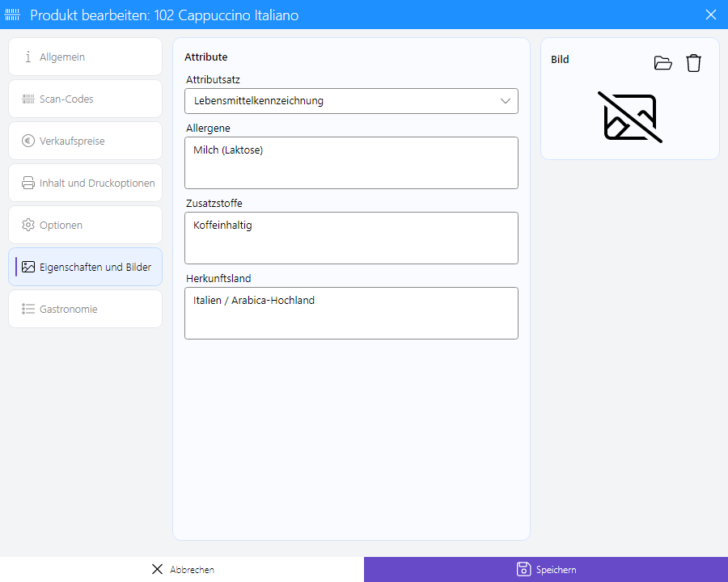Image resolution: width=728 pixels, height=582 pixels.
Task: Click the Gastronomie list icon
Action: [28, 309]
